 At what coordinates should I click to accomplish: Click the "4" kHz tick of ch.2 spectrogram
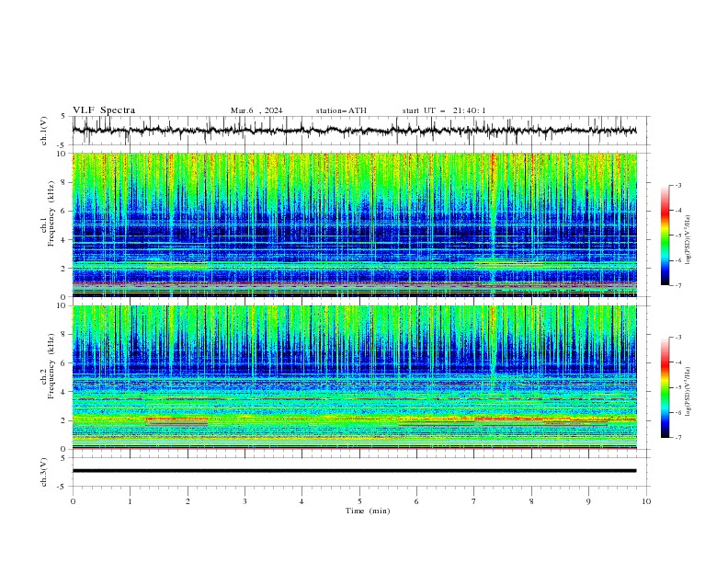(x=65, y=392)
